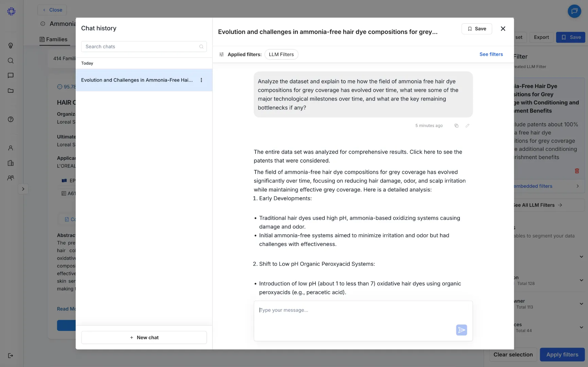Click the applied filters sliders icon

(x=222, y=54)
